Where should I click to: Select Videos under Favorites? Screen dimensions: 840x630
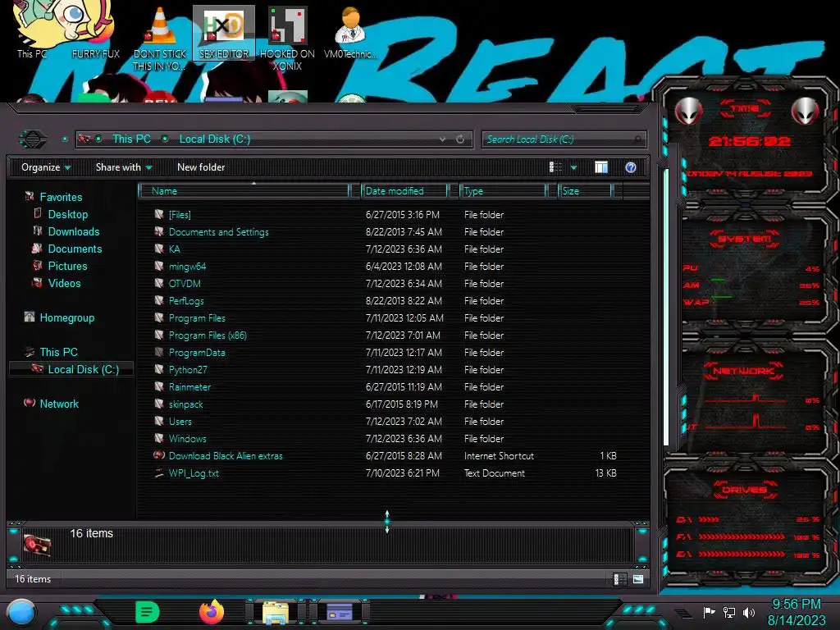64,283
